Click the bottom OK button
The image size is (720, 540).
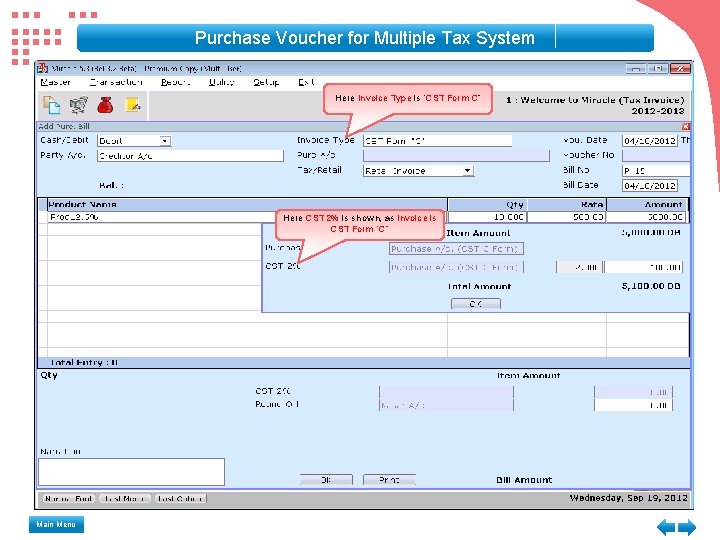click(326, 480)
